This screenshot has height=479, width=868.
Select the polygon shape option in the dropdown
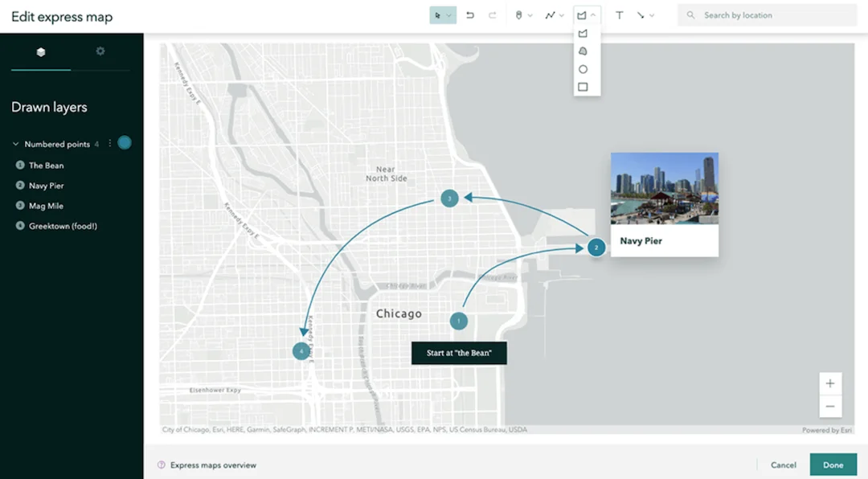tap(583, 34)
